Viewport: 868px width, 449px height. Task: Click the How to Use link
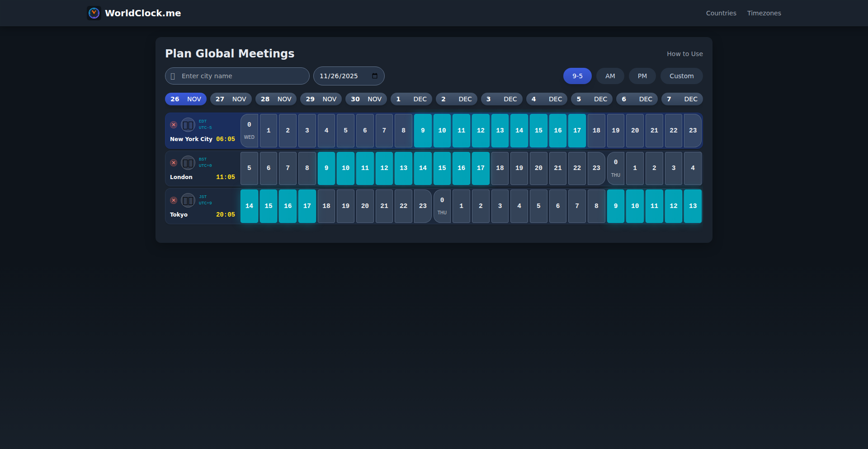(684, 53)
